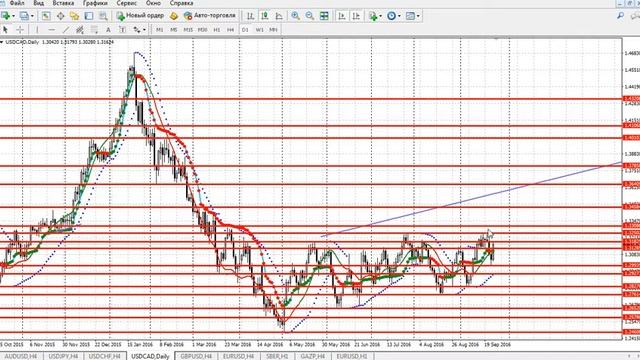This screenshot has height=360, width=640.
Task: Switch to the GBPUSD,H4 chart tab
Action: point(196,356)
